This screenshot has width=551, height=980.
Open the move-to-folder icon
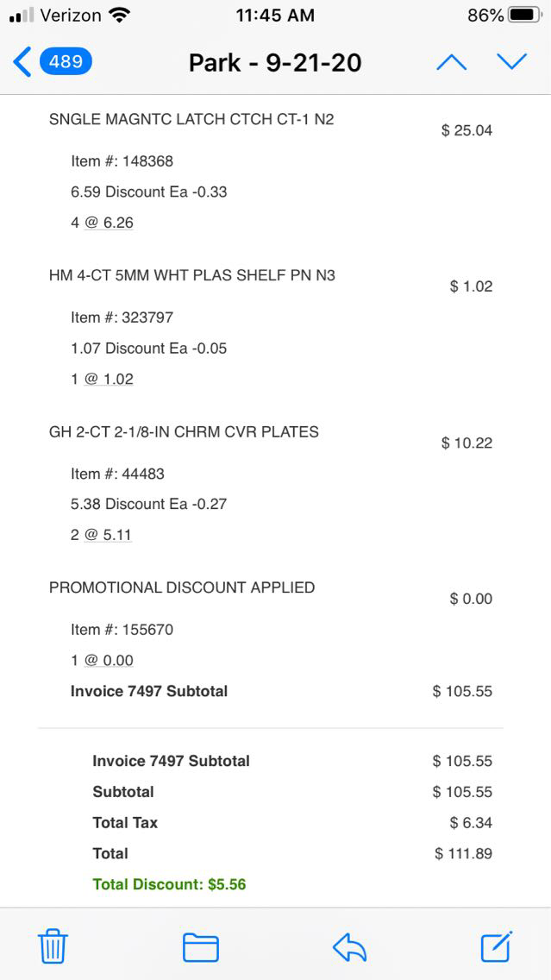point(200,947)
